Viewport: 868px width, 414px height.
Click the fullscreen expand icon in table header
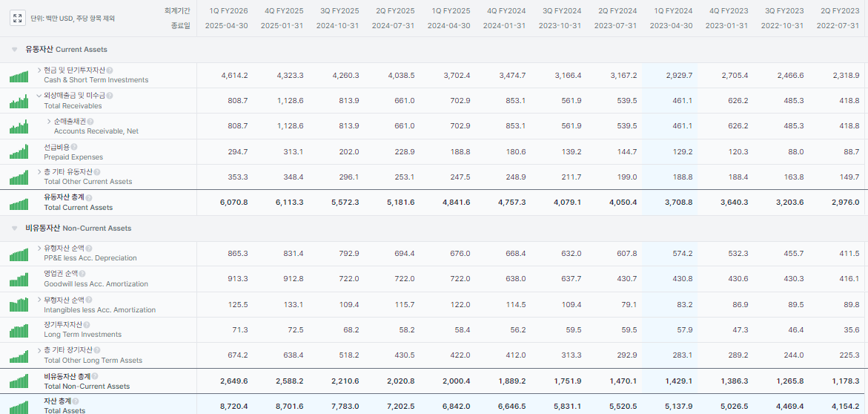[x=18, y=18]
